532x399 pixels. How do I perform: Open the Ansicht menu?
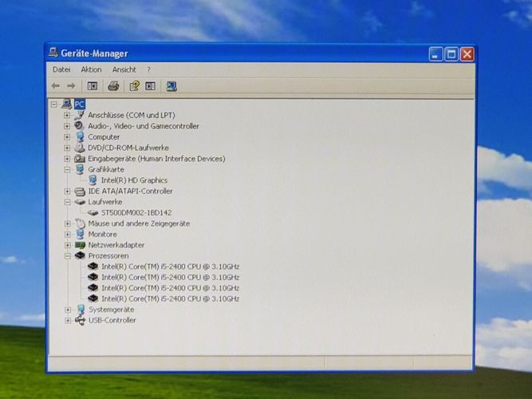coord(124,69)
